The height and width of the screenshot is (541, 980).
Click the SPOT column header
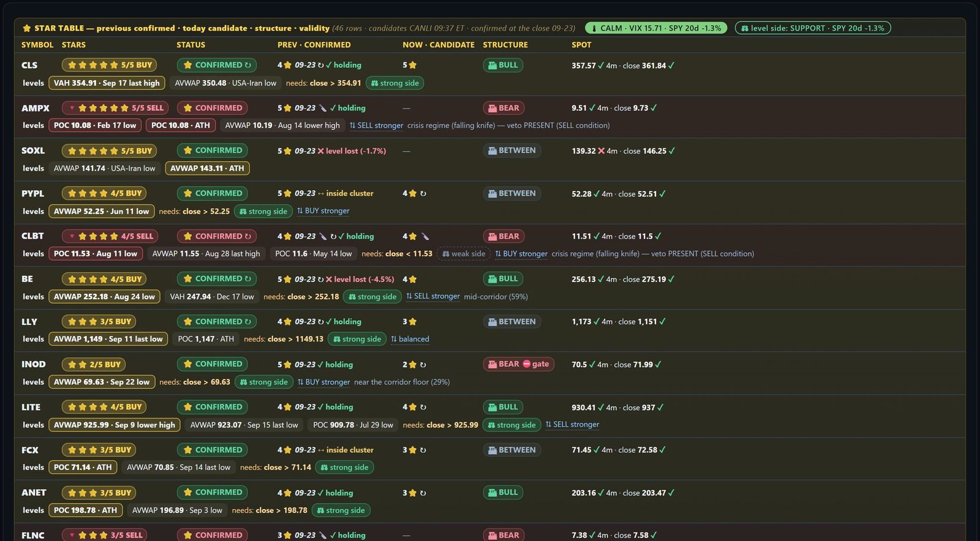[x=581, y=45]
